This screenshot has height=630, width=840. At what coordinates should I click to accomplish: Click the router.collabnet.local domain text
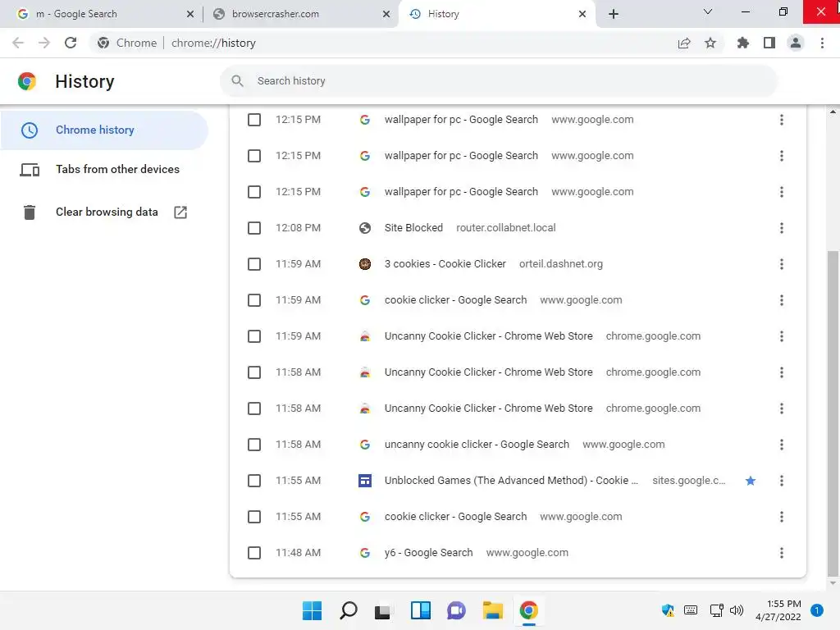505,228
